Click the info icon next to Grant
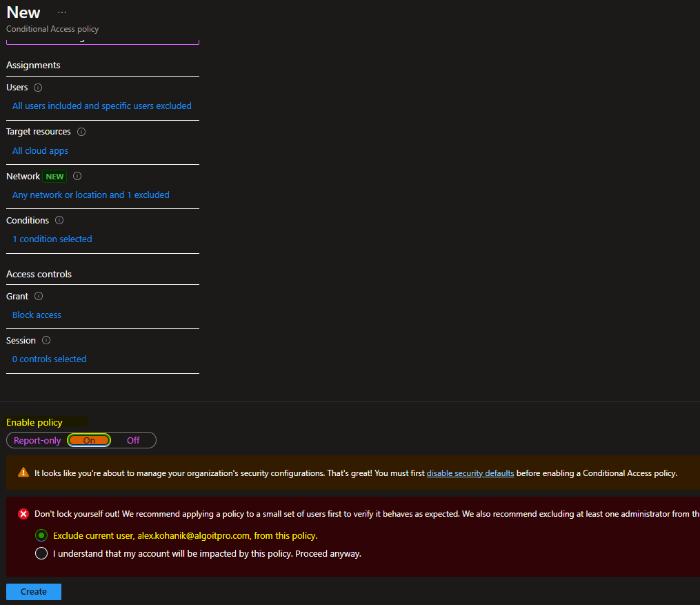The height and width of the screenshot is (605, 700). 39,297
